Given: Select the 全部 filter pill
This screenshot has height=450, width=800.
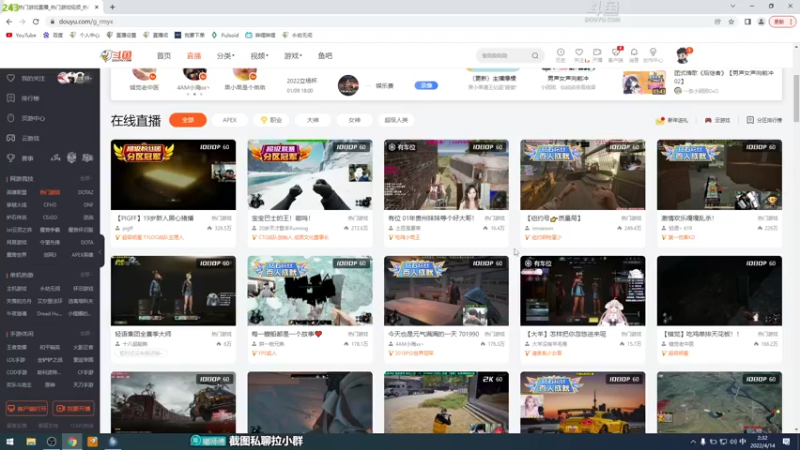Looking at the screenshot, I should tap(188, 120).
